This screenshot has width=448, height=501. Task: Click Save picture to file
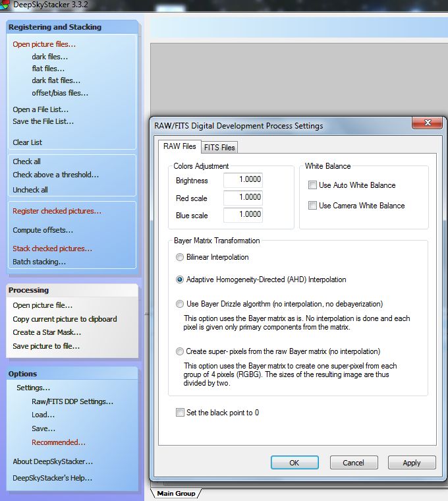click(x=46, y=346)
